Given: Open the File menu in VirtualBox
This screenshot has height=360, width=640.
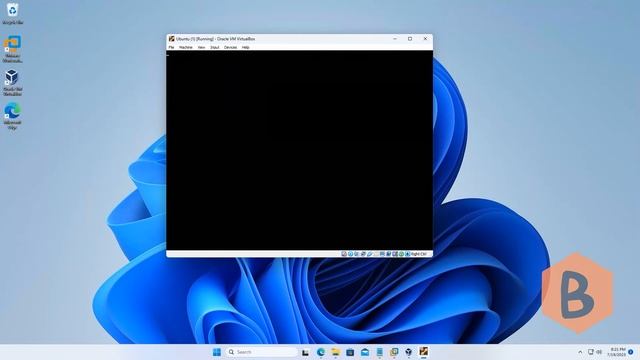Looking at the screenshot, I should [x=171, y=47].
